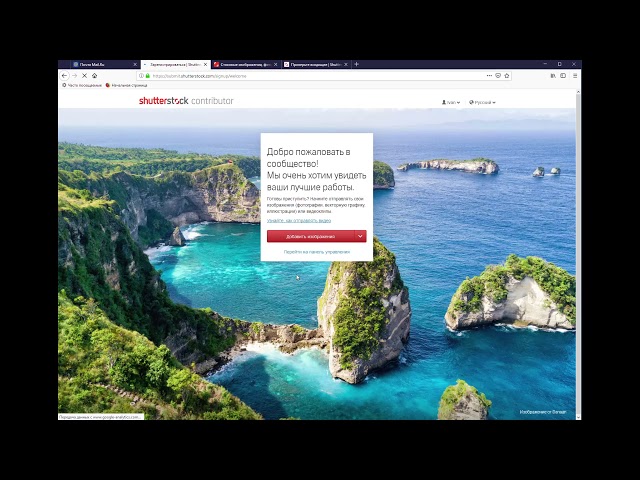Viewport: 640px width, 480px height.
Task: Maximize the browser window
Action: click(560, 64)
